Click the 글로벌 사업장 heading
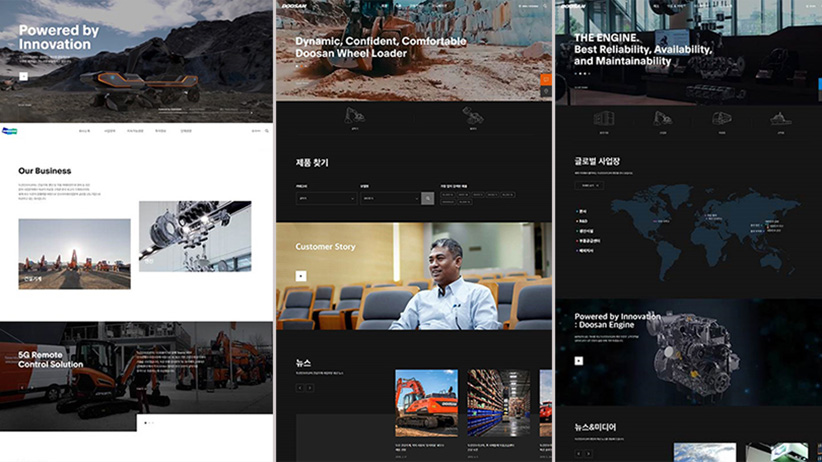Screen dimensions: 822x462 (x=597, y=162)
